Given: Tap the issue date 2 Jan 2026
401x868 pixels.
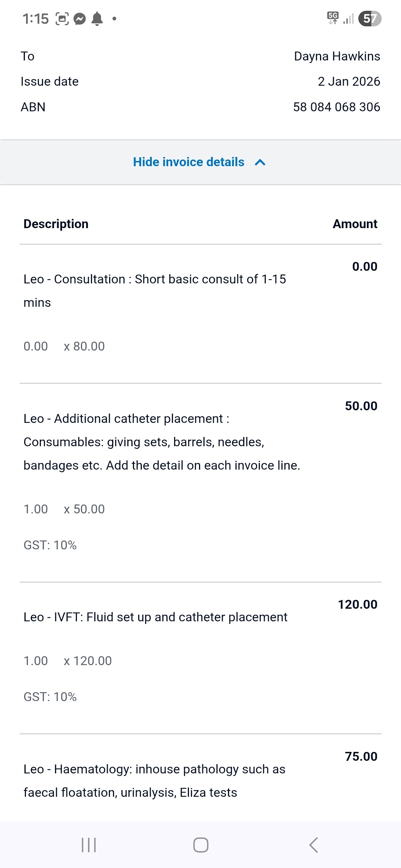Looking at the screenshot, I should 349,81.
